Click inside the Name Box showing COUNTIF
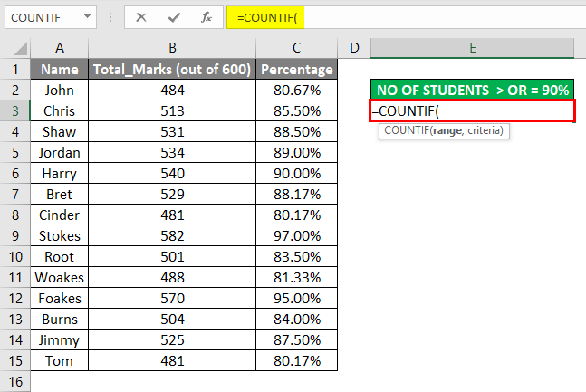The width and height of the screenshot is (586, 392). coord(41,17)
